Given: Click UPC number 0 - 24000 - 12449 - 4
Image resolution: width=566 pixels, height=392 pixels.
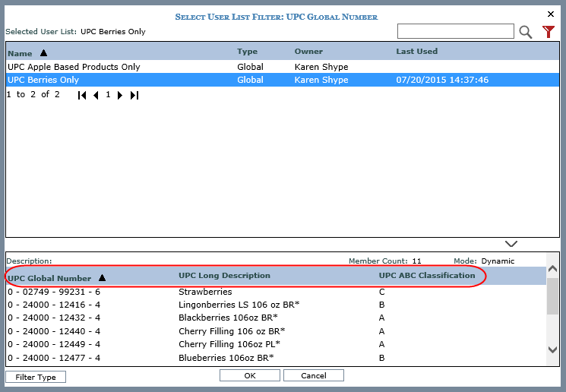Looking at the screenshot, I should point(54,344).
